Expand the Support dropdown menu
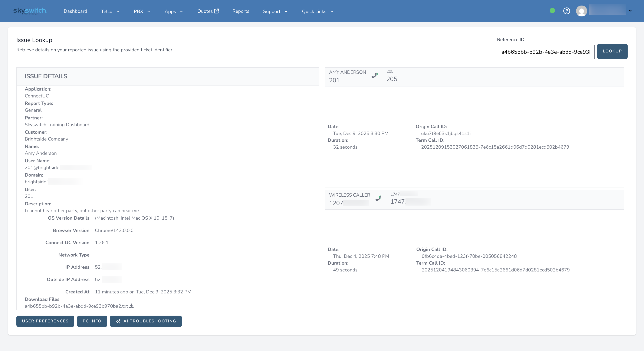 point(275,11)
